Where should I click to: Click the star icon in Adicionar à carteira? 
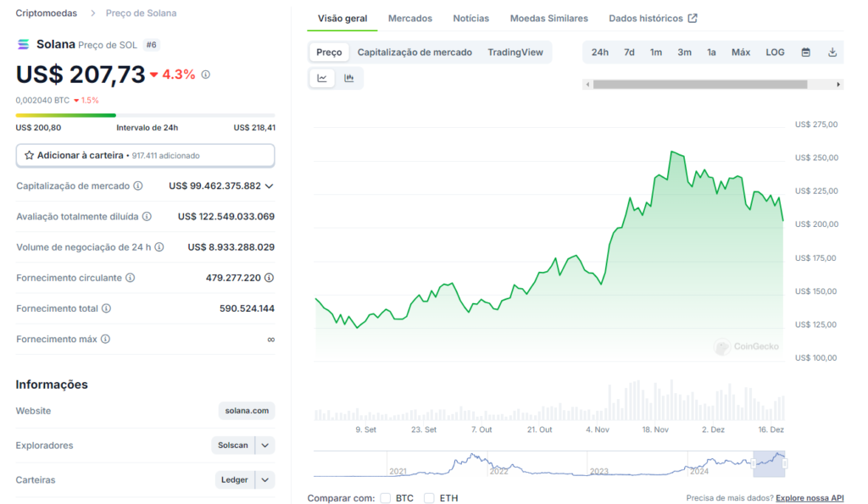(30, 156)
